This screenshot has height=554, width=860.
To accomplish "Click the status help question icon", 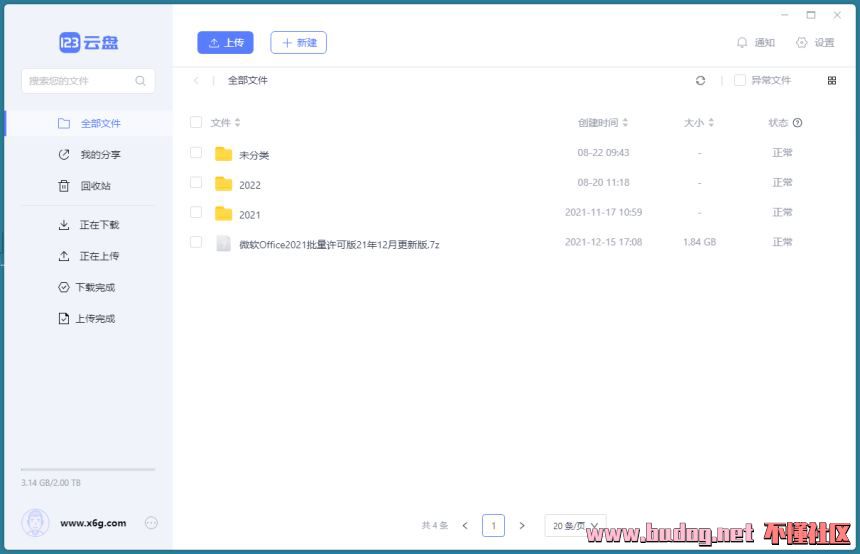I will tap(797, 122).
